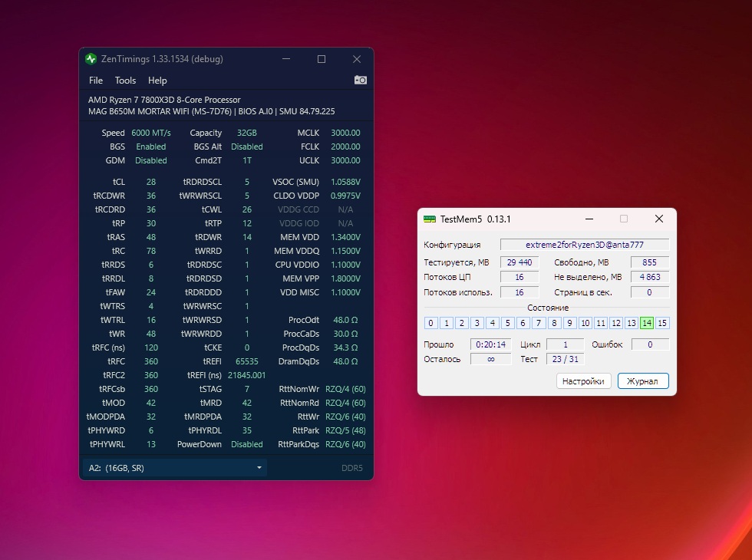Screen dimensions: 752x560
Task: Click the tRFC (ns) value 120
Action: (151, 348)
